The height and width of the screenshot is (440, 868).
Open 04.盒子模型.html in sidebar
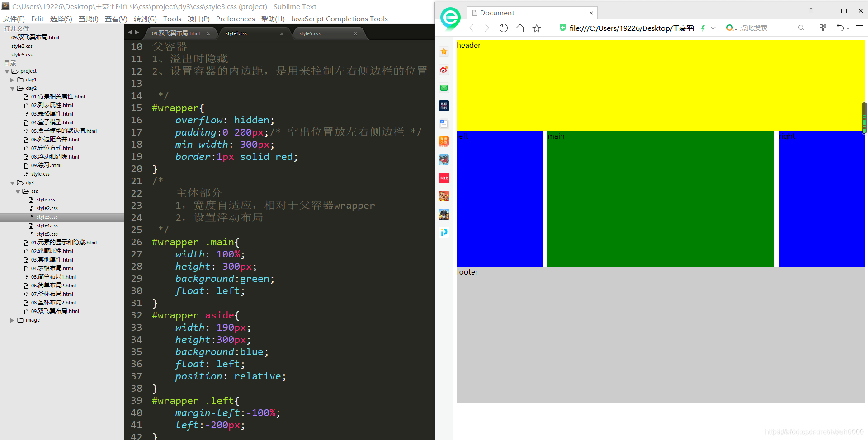(52, 122)
